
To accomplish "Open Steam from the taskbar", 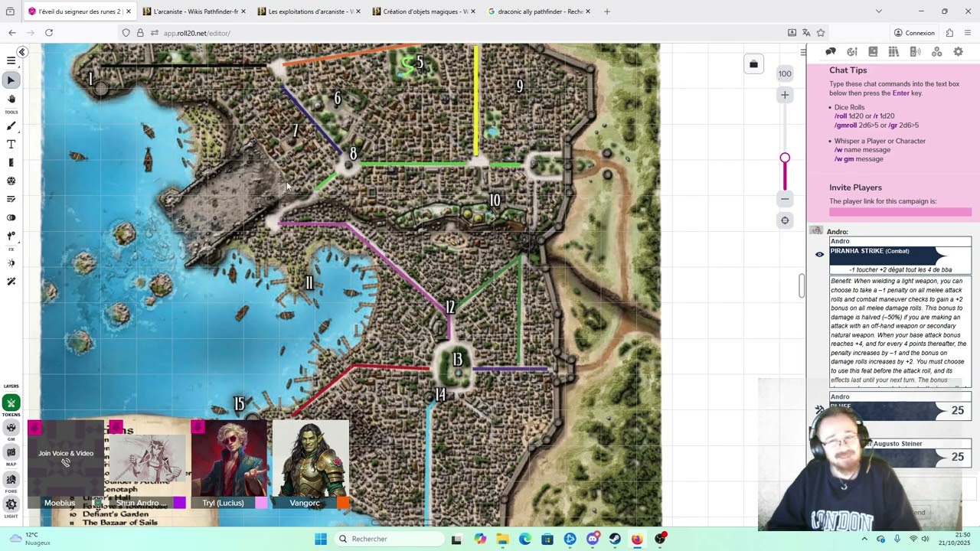I will 615,539.
